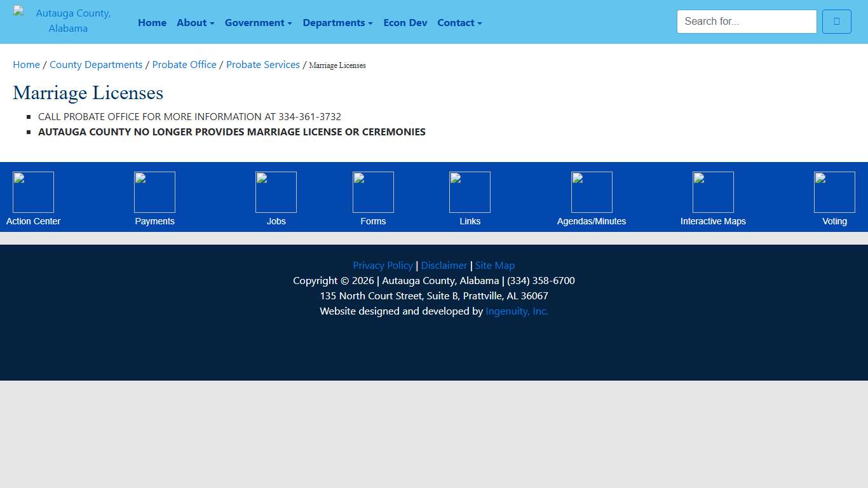
Task: Select the Jobs icon
Action: click(276, 192)
